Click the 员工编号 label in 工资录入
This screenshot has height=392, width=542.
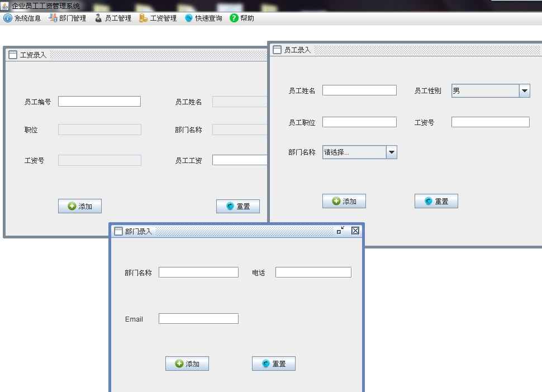(37, 102)
